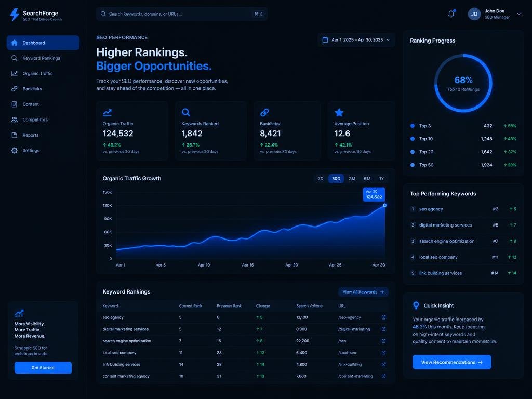Switch chart range to 3M

pyautogui.click(x=352, y=179)
